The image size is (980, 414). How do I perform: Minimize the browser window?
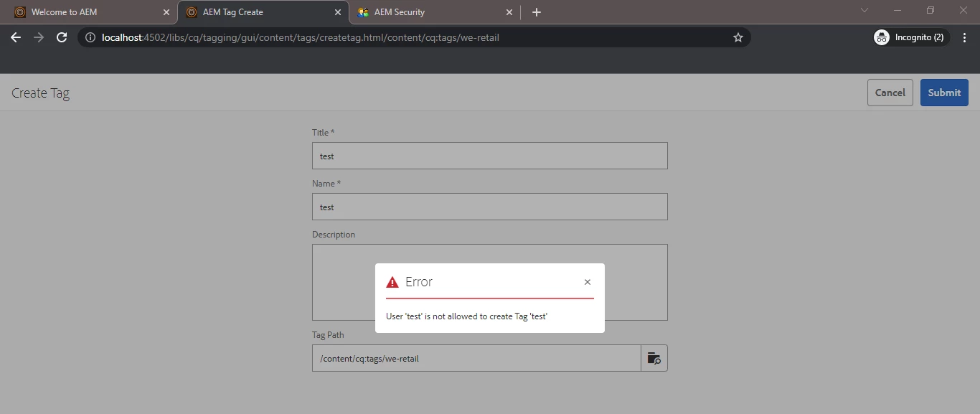coord(897,11)
